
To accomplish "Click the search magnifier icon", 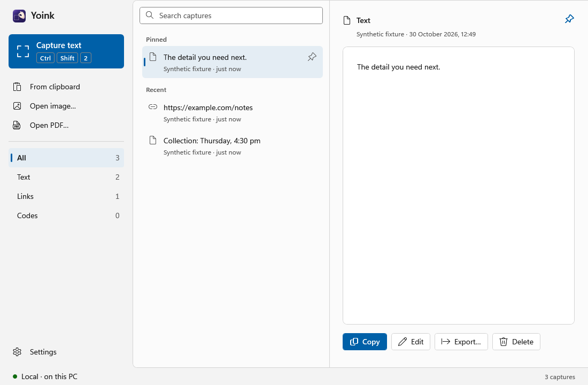I will pos(150,16).
